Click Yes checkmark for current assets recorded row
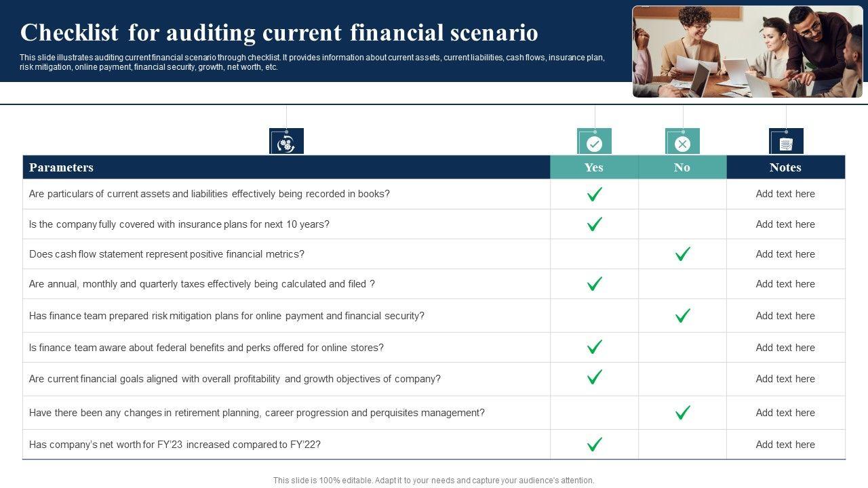The height and width of the screenshot is (488, 868). pos(595,195)
